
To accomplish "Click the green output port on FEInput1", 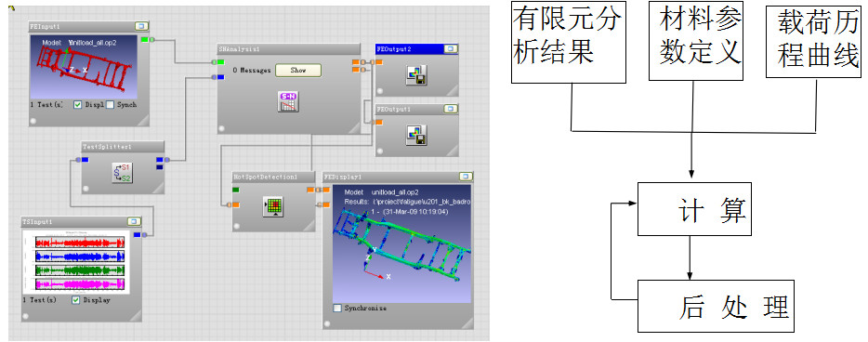I will (145, 40).
